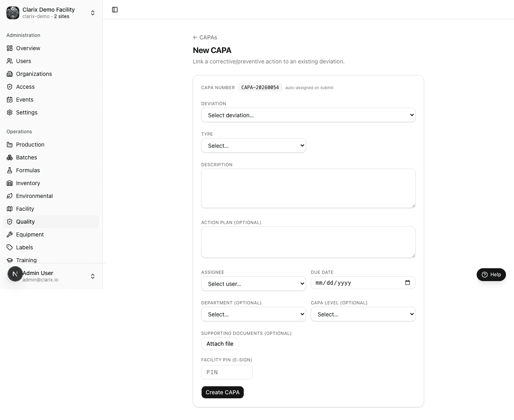Click the Environmental leaf icon

(10, 196)
